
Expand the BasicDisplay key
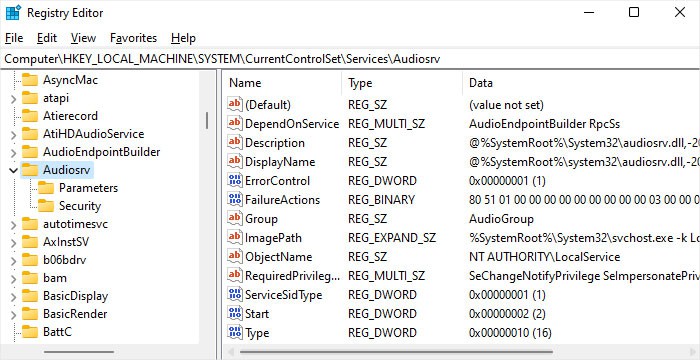13,296
